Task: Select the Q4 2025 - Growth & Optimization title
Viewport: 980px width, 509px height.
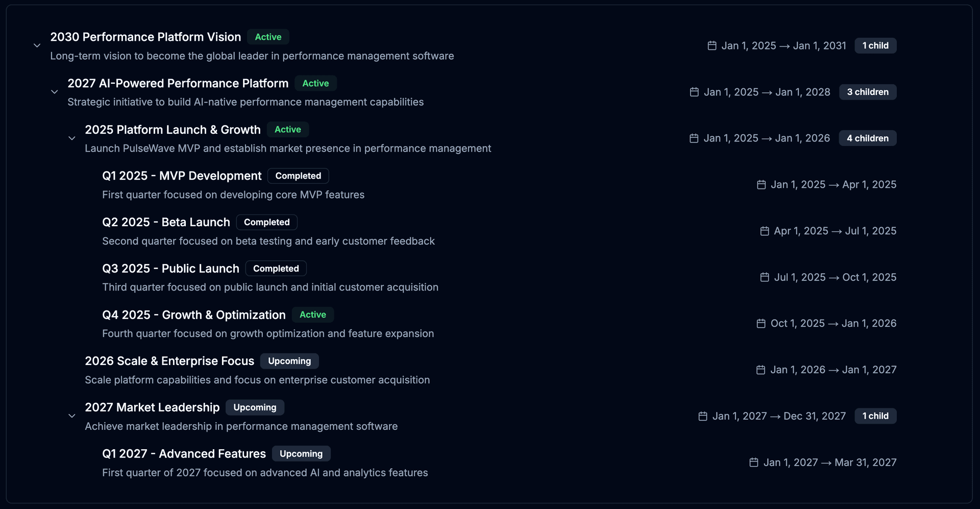Action: pos(194,314)
